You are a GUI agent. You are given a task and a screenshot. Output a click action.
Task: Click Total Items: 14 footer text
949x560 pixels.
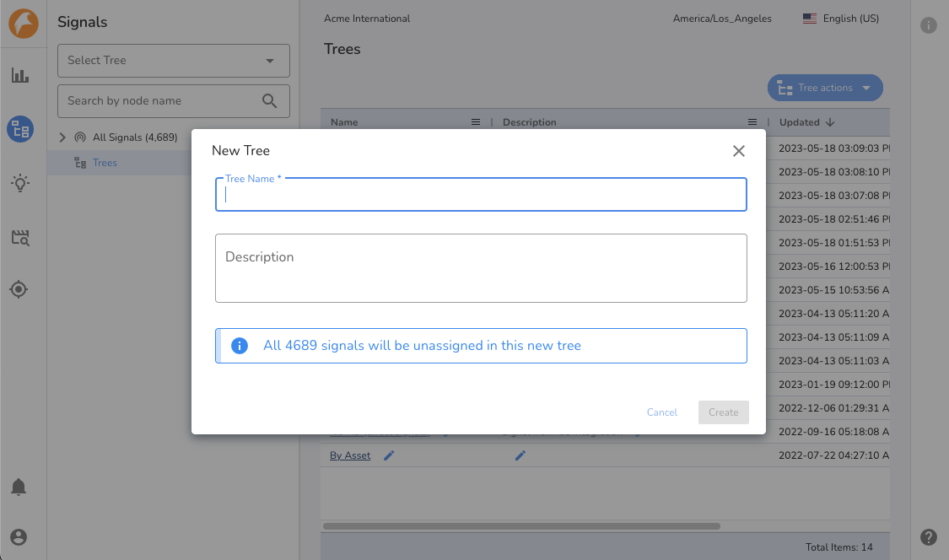click(x=838, y=547)
